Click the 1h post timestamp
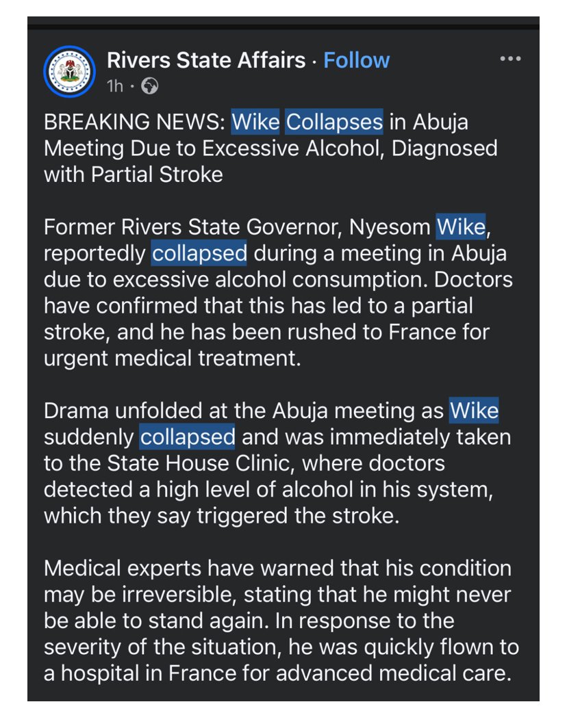Viewport: 567px width, 728px height. (x=115, y=86)
